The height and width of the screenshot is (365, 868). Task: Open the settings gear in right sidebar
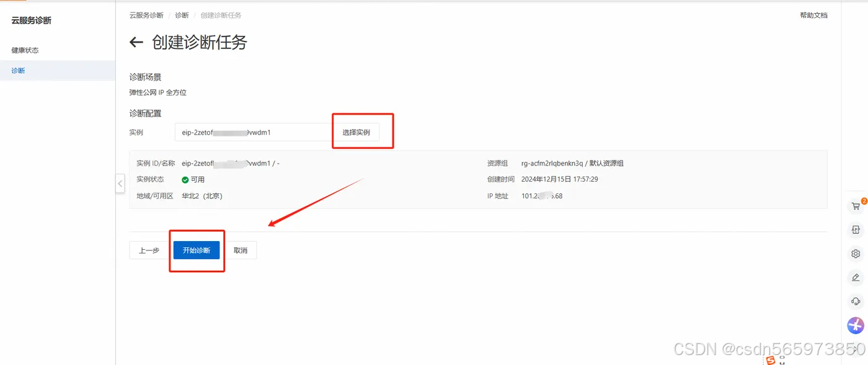tap(856, 254)
